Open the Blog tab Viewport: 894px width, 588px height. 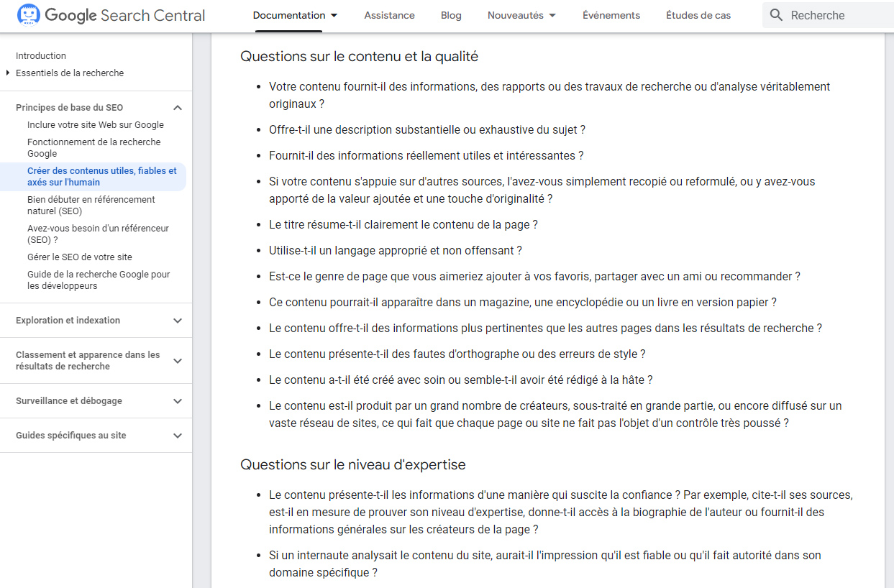pyautogui.click(x=451, y=15)
